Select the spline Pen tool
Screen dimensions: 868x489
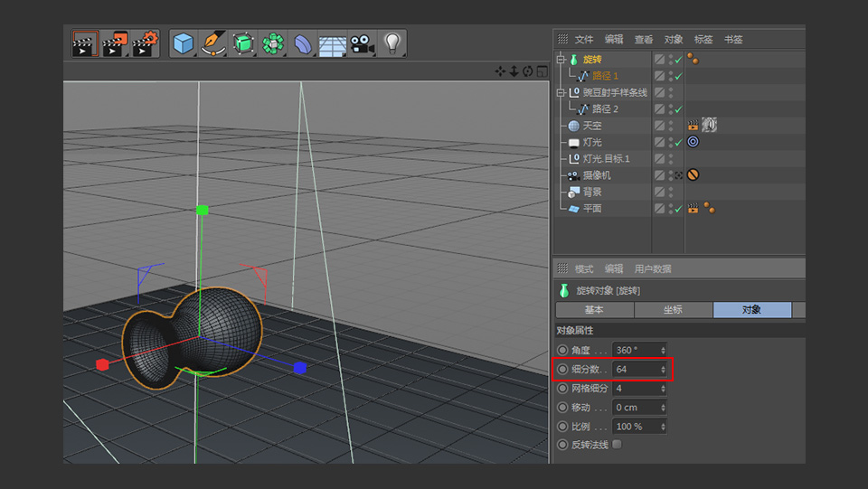tap(213, 43)
